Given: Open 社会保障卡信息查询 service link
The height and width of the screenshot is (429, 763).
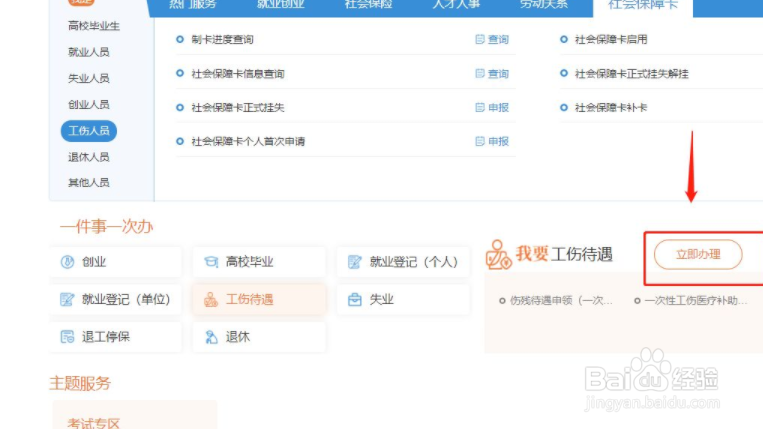Looking at the screenshot, I should pos(238,74).
